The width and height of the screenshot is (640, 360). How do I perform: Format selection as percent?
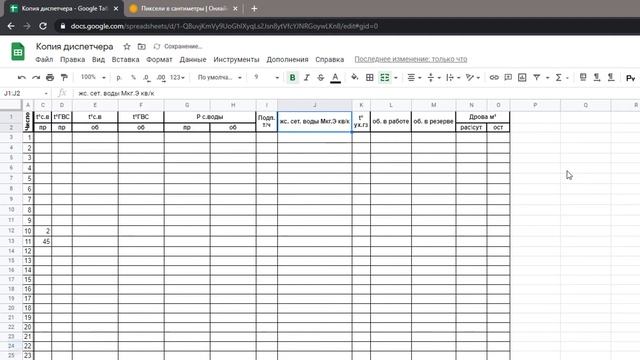click(x=133, y=78)
